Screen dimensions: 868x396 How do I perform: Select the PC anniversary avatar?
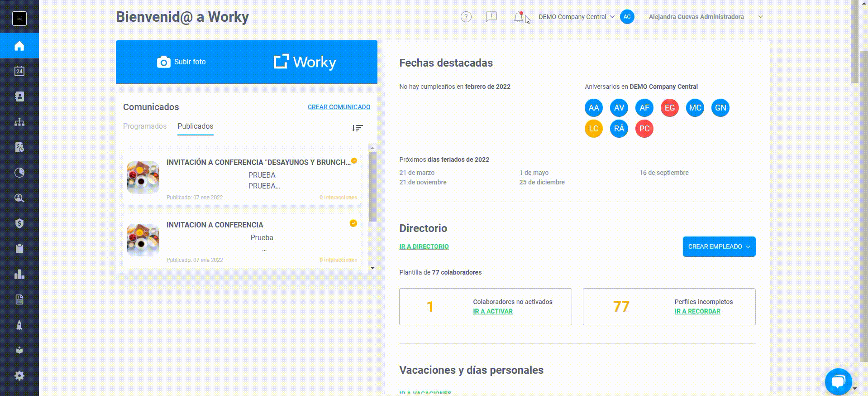coord(644,129)
